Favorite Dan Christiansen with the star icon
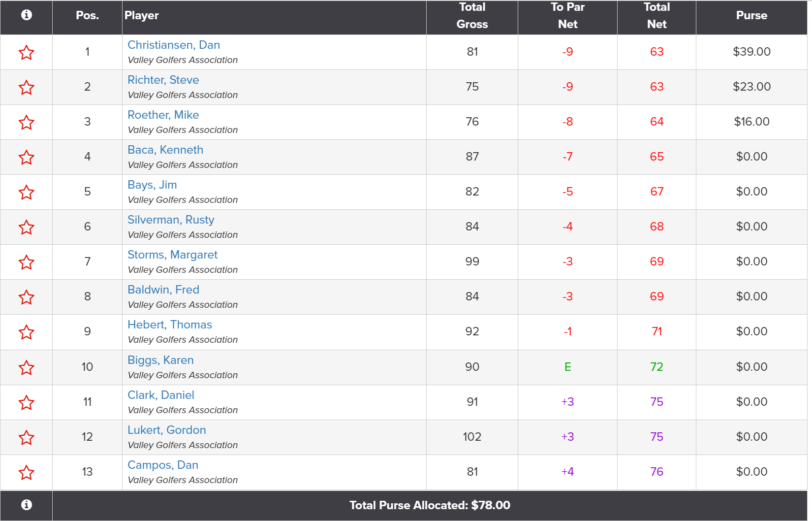This screenshot has height=521, width=812. 27,52
